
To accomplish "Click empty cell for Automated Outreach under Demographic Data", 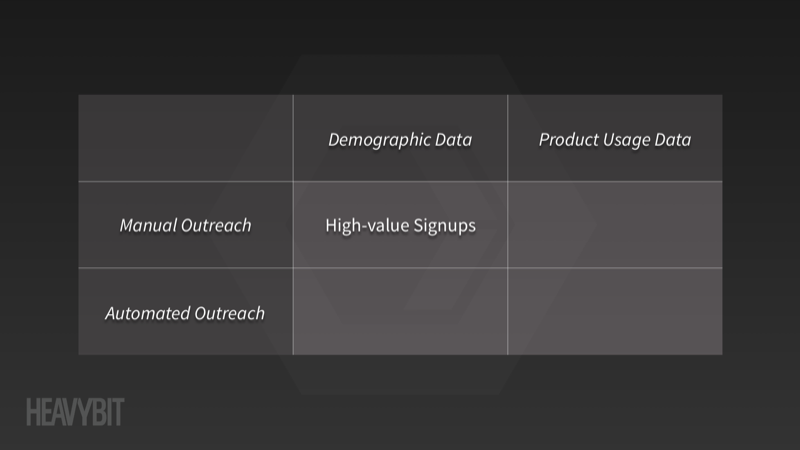I will pos(401,311).
